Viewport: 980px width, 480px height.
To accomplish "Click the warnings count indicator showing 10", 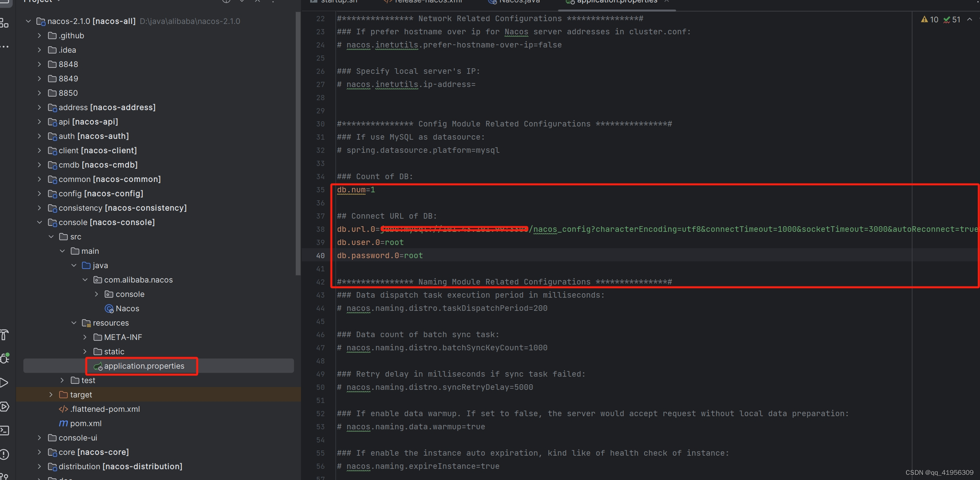I will [x=929, y=20].
